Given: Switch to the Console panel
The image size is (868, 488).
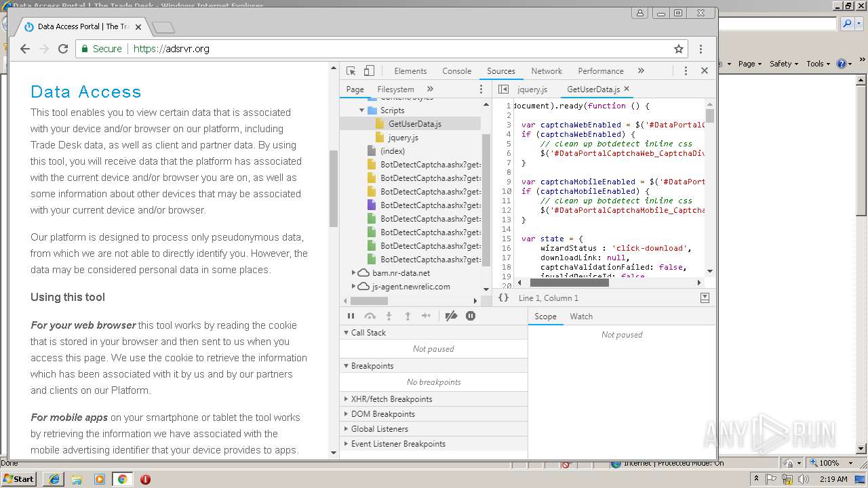Looking at the screenshot, I should point(456,70).
